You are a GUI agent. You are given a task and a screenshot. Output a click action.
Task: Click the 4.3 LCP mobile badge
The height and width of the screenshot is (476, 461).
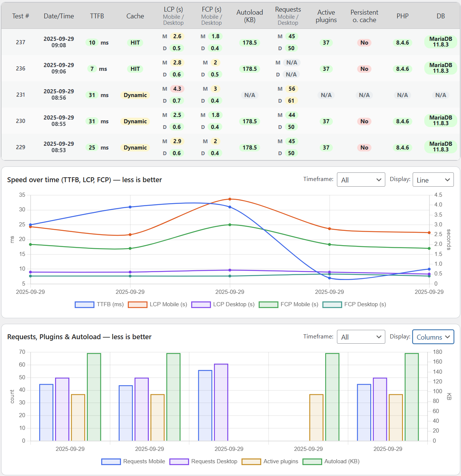click(x=177, y=89)
